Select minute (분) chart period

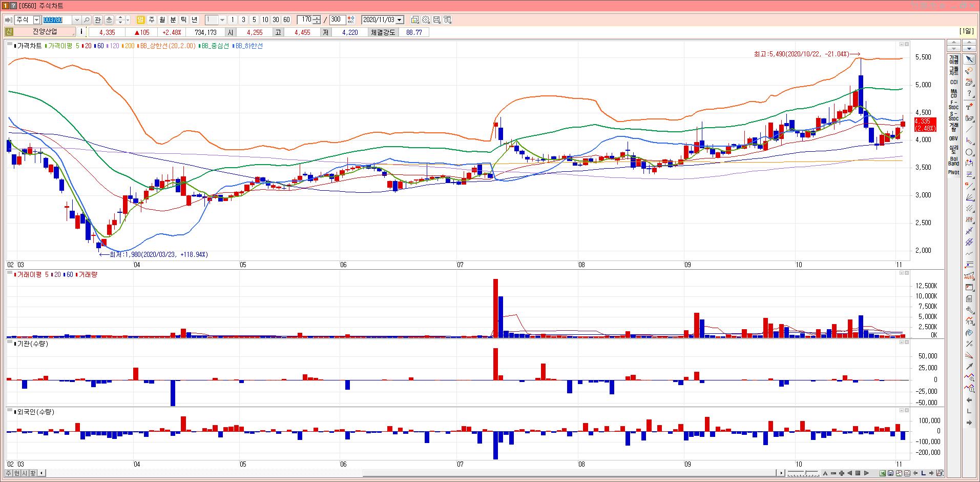173,20
